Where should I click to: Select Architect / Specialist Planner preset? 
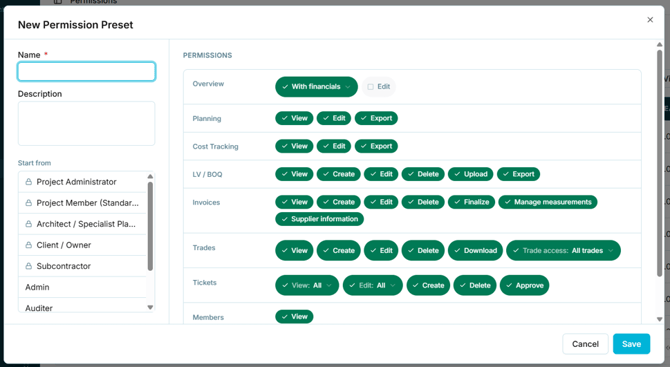click(x=82, y=224)
